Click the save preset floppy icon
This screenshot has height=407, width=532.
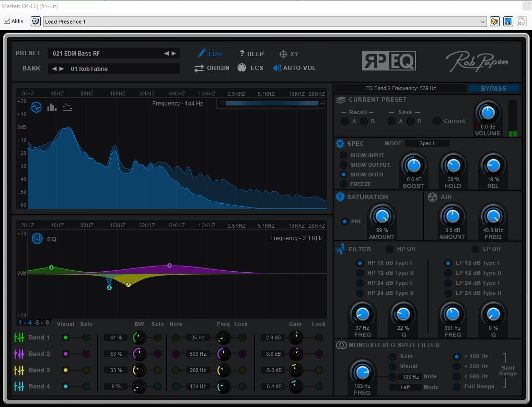point(508,22)
